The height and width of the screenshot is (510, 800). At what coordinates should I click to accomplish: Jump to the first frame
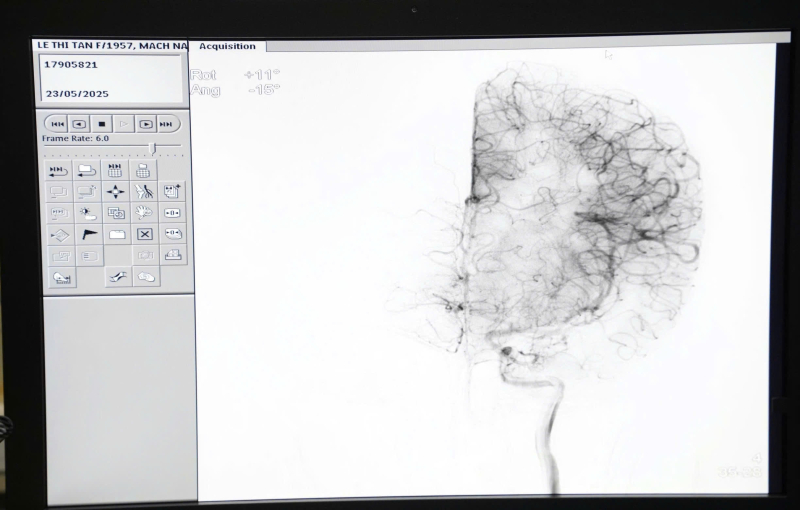click(57, 124)
